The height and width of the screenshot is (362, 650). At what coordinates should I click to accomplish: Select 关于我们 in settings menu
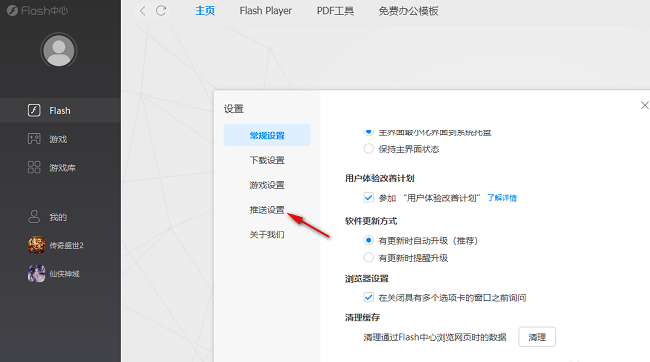click(x=267, y=235)
